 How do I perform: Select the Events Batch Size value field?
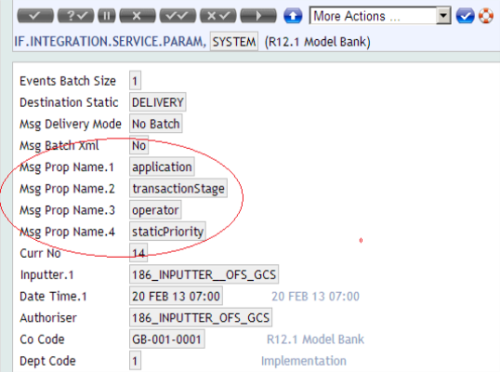coord(135,80)
